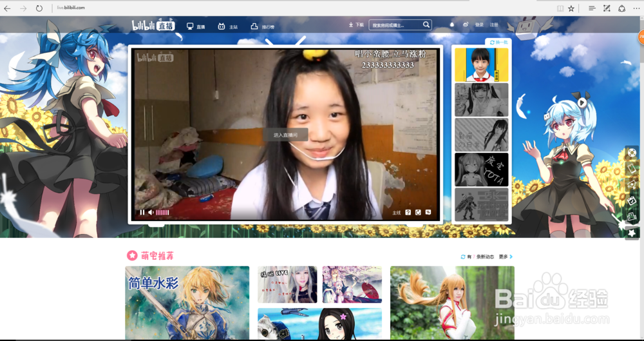Reload the page with browser refresh

coord(39,8)
